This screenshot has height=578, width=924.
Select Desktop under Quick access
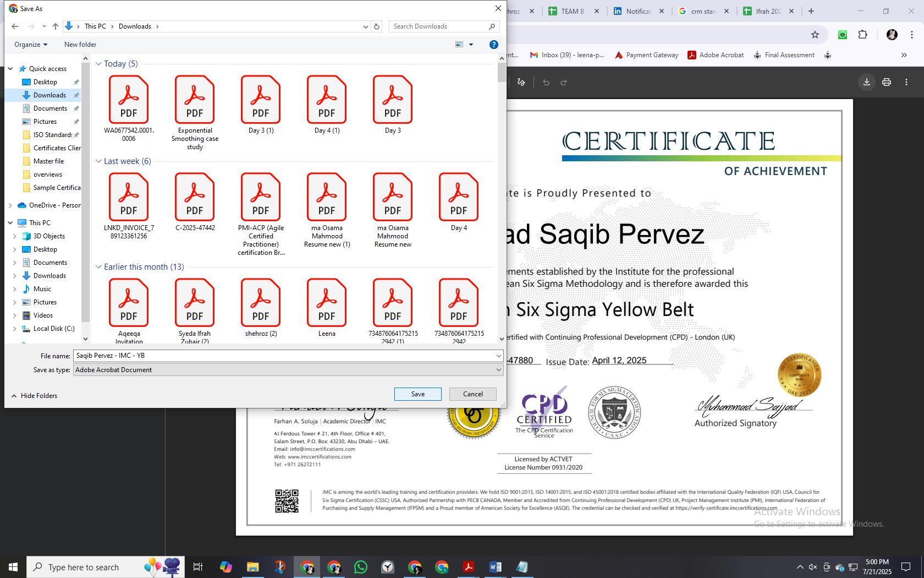click(45, 82)
